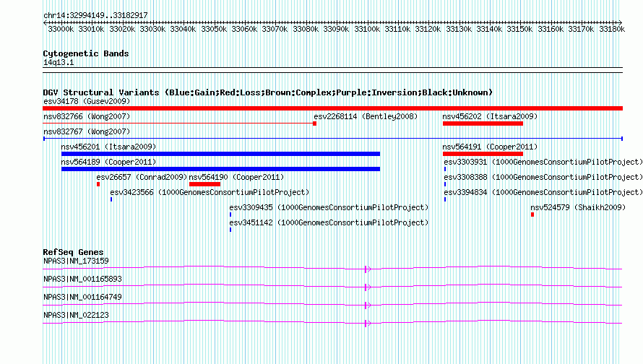Click the esv34178 (Gusev2009) label
The image size is (643, 364).
(87, 101)
